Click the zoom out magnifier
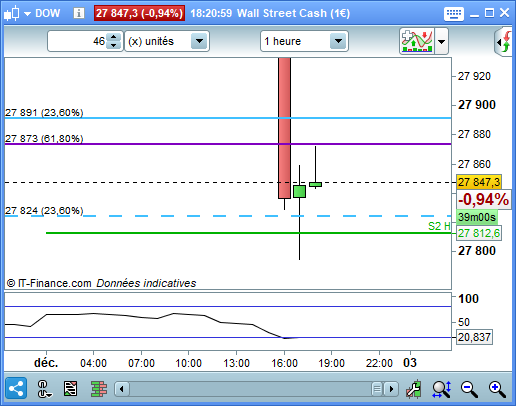This screenshot has height=406, width=516. pyautogui.click(x=469, y=389)
